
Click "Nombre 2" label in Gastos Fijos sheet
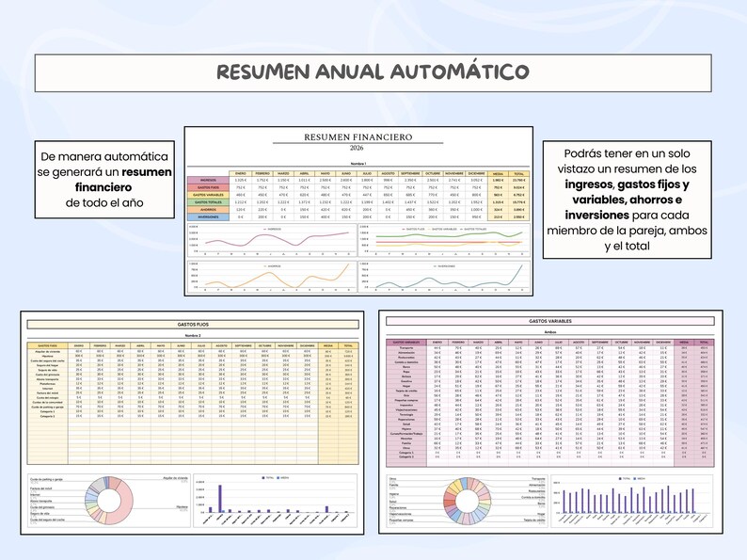[x=193, y=335]
